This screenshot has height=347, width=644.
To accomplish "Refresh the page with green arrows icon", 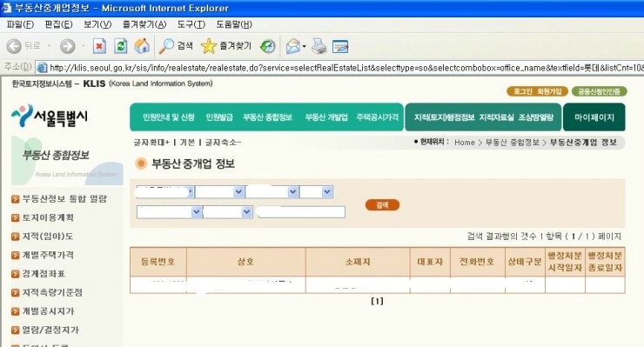I will [121, 46].
